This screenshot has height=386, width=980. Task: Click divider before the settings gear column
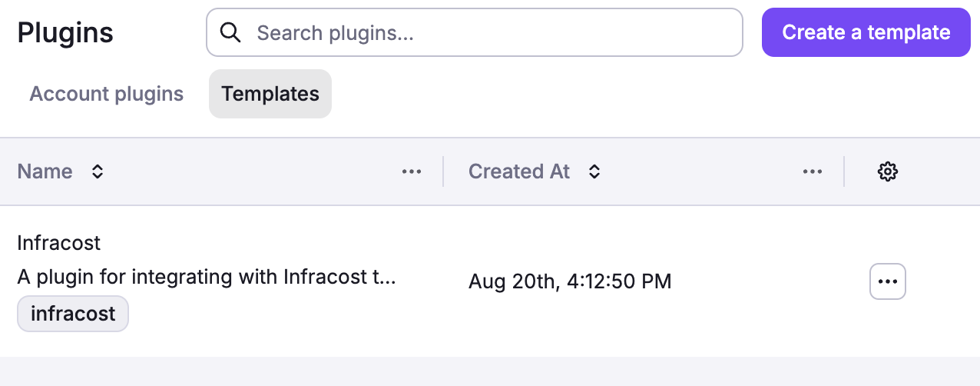(844, 171)
